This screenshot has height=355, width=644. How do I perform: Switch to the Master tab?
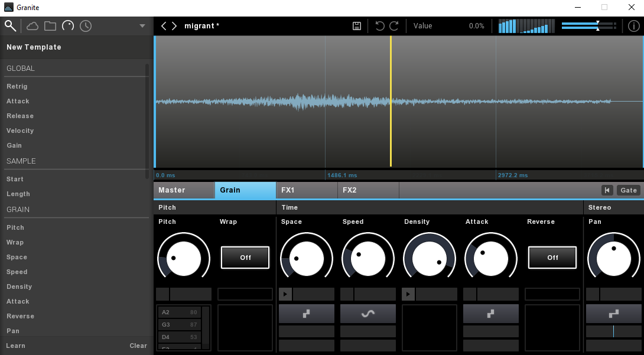pyautogui.click(x=184, y=190)
